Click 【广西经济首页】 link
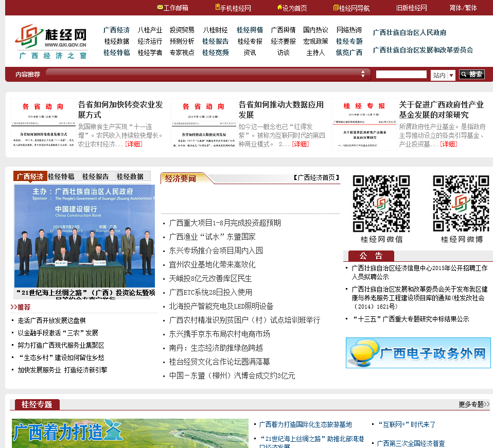This screenshot has height=448, width=493. 316,177
